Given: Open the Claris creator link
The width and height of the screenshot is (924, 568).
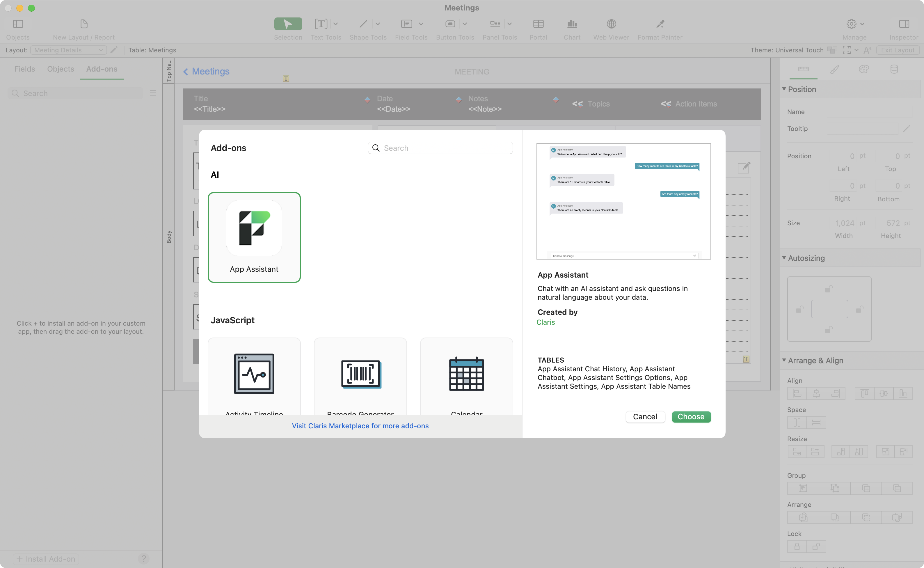Looking at the screenshot, I should (x=545, y=322).
